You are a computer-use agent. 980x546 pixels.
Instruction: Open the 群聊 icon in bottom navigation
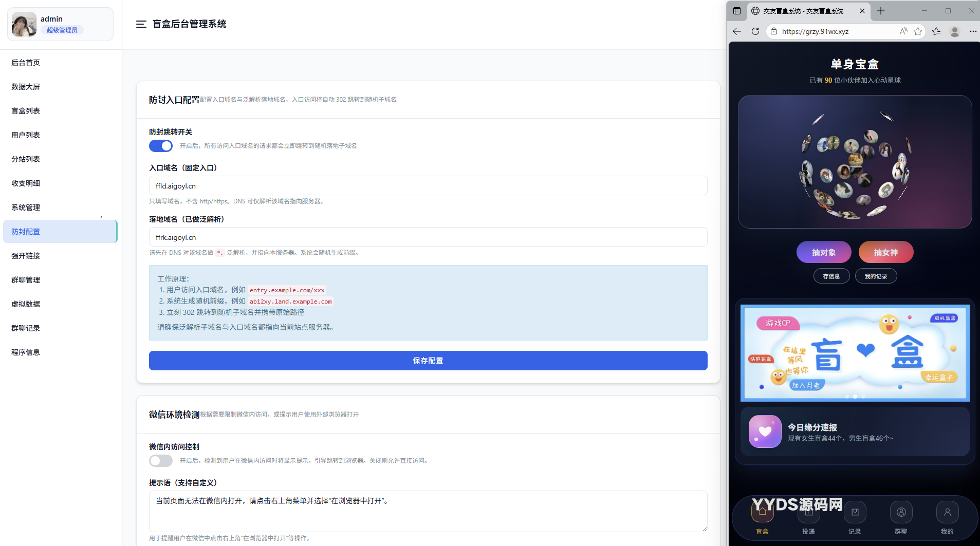901,513
